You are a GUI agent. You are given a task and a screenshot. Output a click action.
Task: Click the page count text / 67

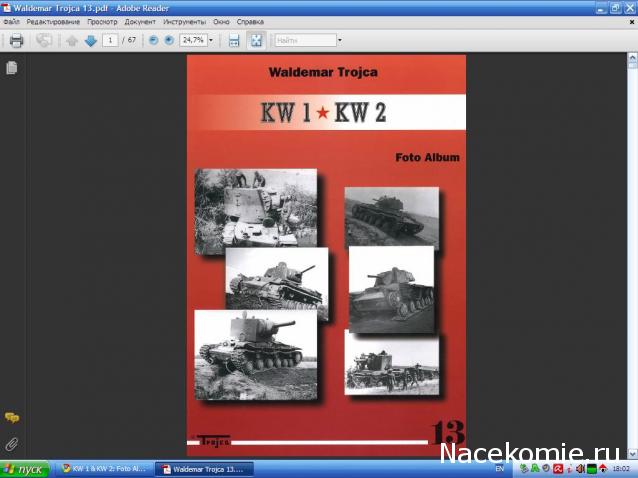click(129, 40)
